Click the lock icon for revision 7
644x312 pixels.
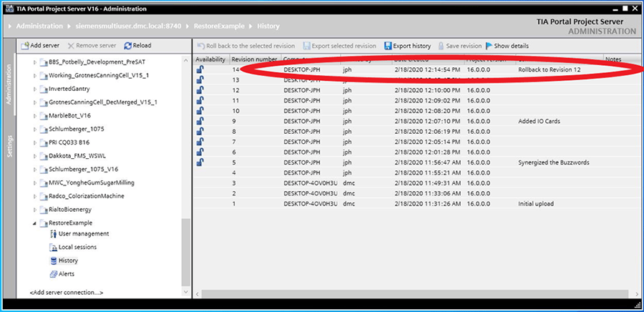[200, 142]
